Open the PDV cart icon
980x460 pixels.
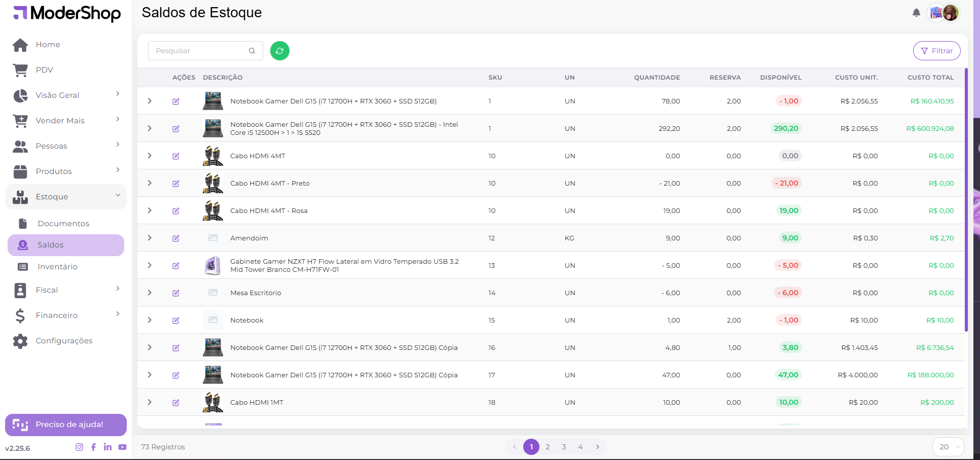coord(20,70)
